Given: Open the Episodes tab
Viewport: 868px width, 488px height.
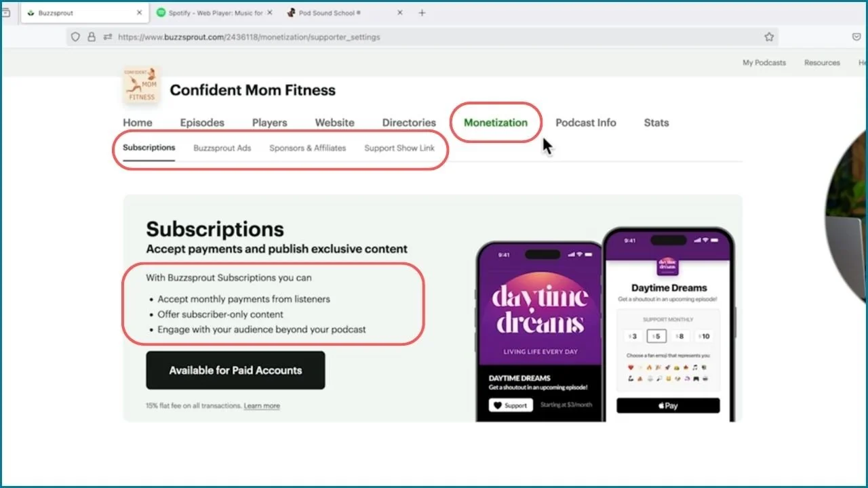Looking at the screenshot, I should point(202,123).
